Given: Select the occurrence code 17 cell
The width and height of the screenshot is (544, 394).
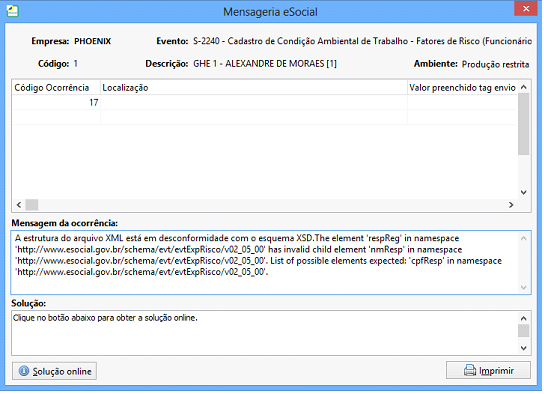Looking at the screenshot, I should pyautogui.click(x=57, y=103).
